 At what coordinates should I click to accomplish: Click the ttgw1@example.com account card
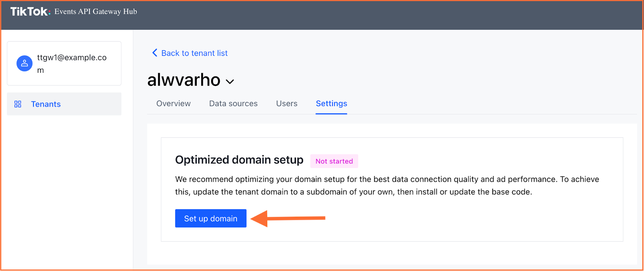(64, 64)
